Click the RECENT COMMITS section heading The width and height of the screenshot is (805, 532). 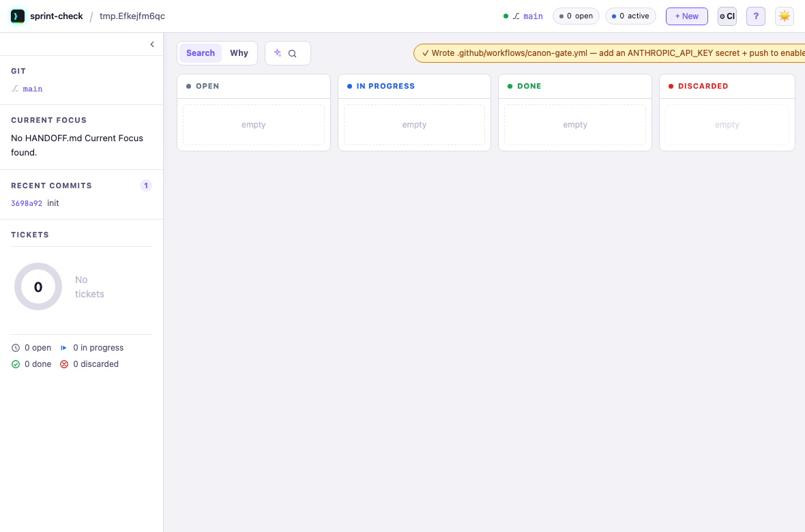point(51,186)
